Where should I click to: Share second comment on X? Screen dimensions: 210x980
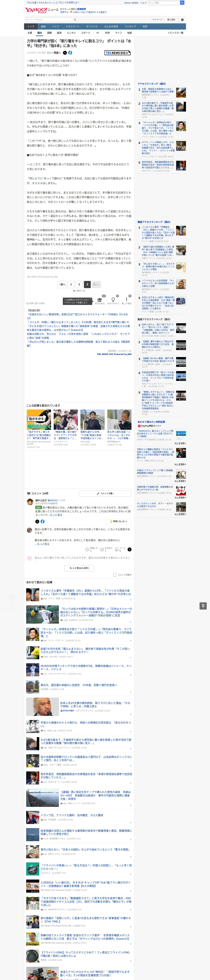point(130,549)
